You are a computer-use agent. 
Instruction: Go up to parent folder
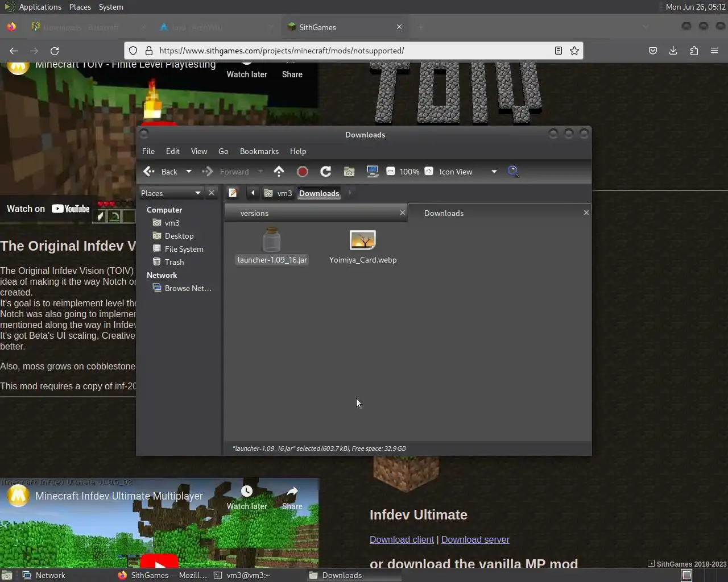[x=279, y=172]
